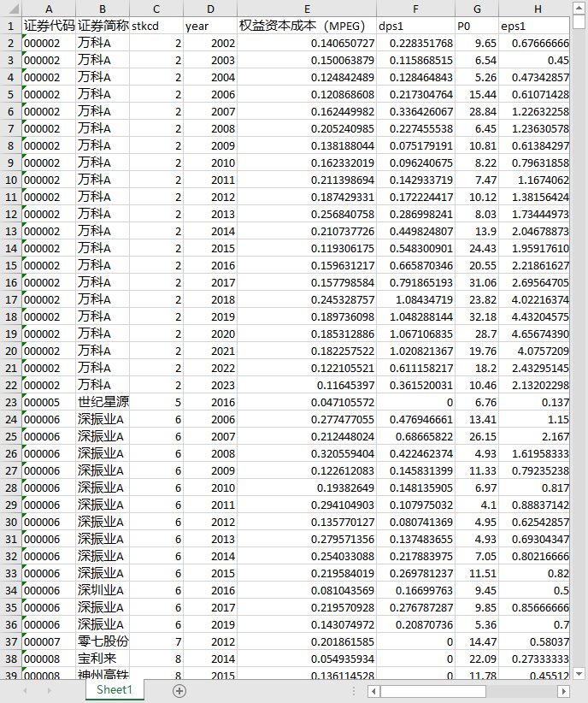Screen dimensions: 588x703
Task: Click the horizontal scrollbar thumb
Action: coord(433,691)
